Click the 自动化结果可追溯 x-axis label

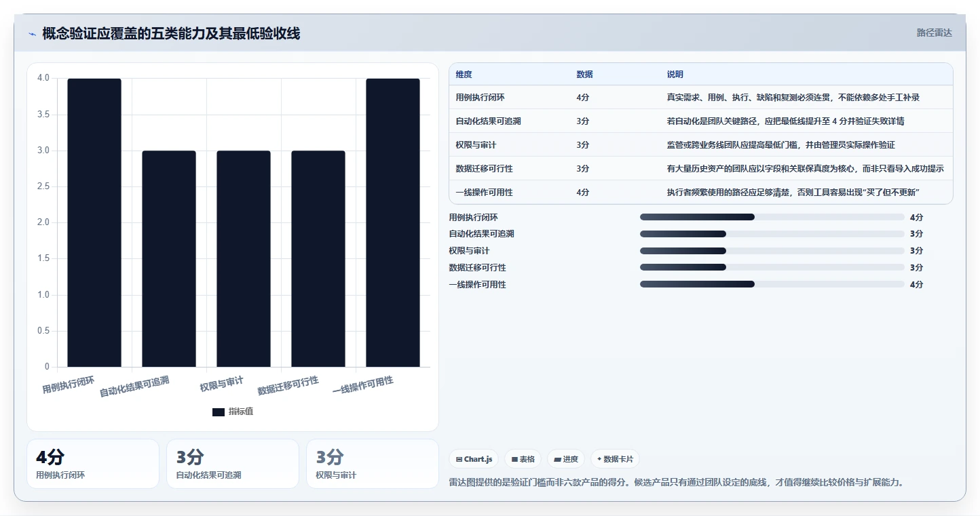pyautogui.click(x=134, y=386)
